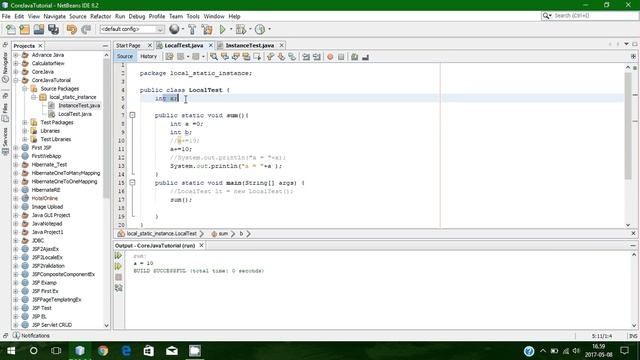640x360 pixels.
Task: Select the HotelOnline project
Action: click(x=44, y=198)
